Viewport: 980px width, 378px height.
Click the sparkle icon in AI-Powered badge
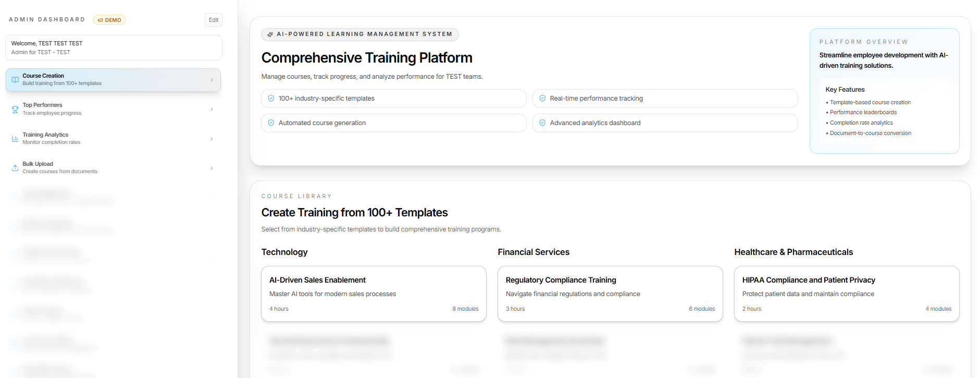(x=270, y=34)
